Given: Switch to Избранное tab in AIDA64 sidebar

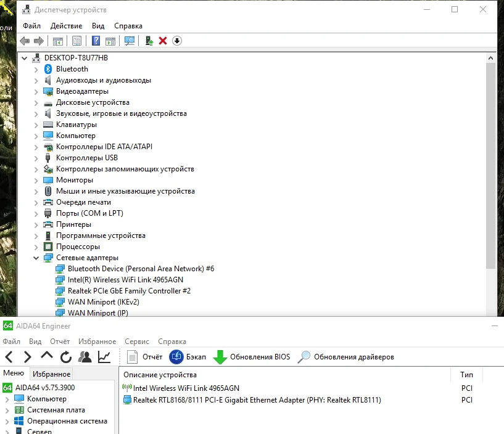Looking at the screenshot, I should (51, 374).
